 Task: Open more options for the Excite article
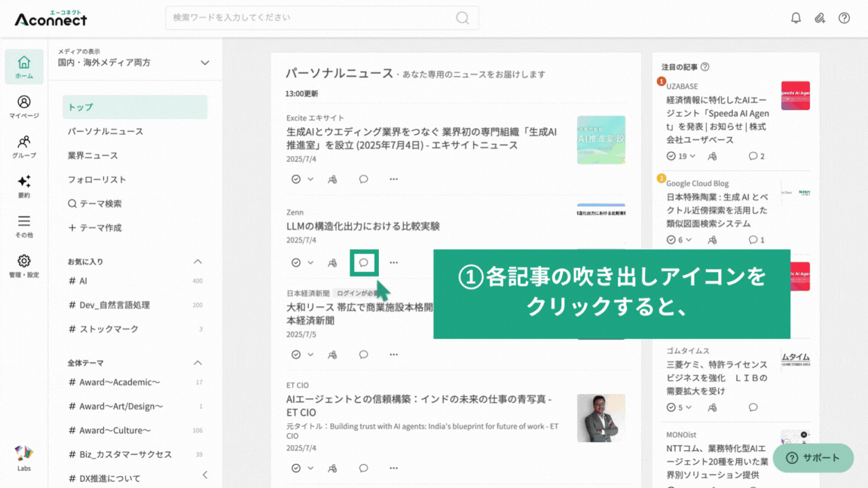(393, 178)
